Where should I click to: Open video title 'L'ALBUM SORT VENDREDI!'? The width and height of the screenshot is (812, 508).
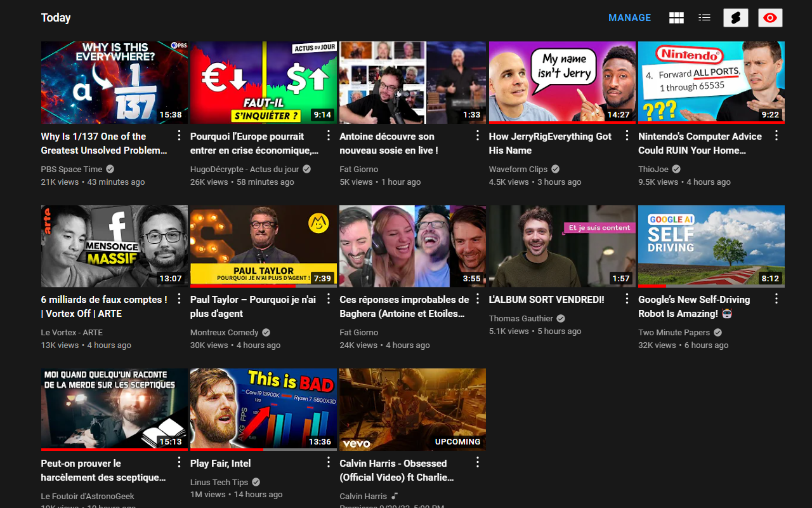[546, 300]
